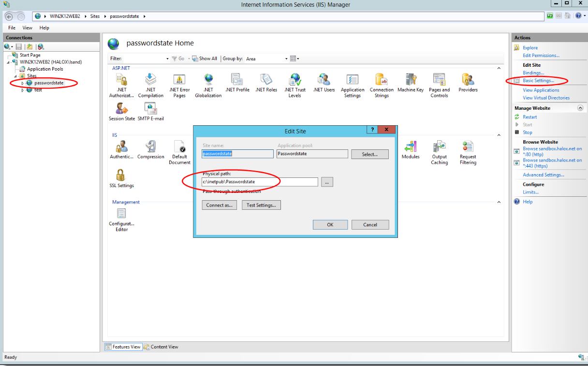Click the Limits... configure link
The height and width of the screenshot is (366, 588).
[530, 192]
